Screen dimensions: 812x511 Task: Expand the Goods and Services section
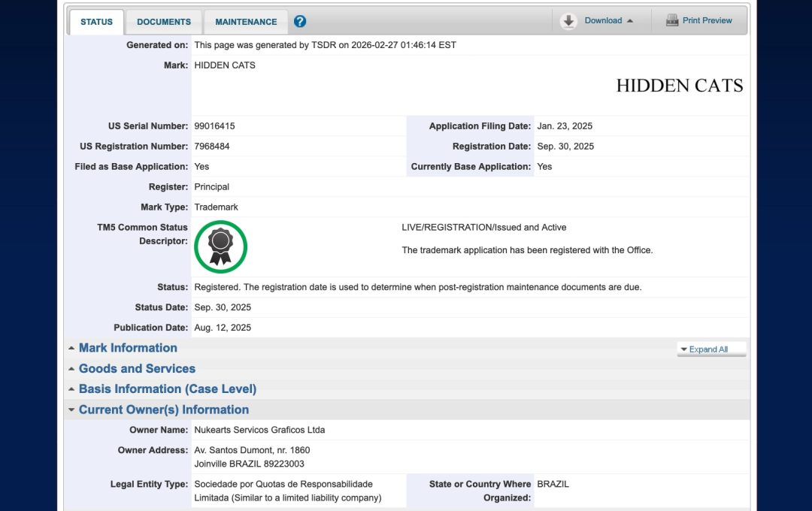coord(137,368)
